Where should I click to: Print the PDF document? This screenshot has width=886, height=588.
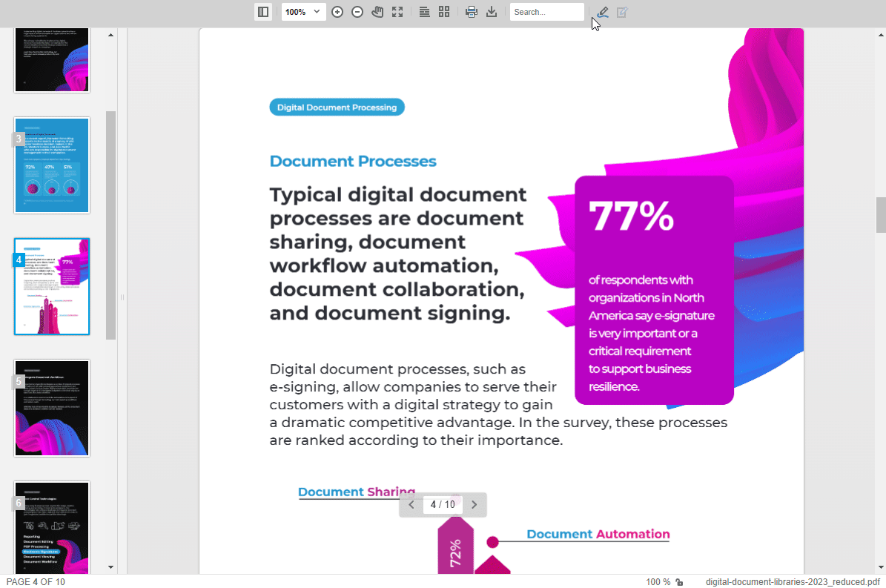(472, 12)
